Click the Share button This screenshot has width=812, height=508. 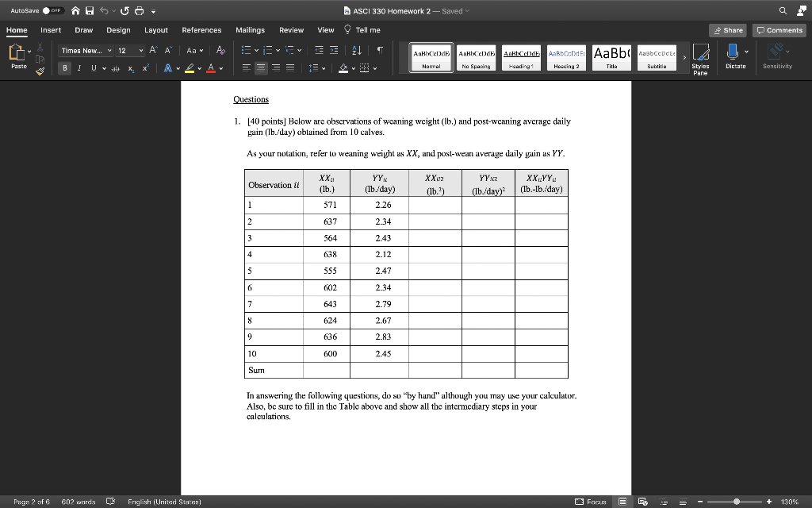click(x=728, y=29)
